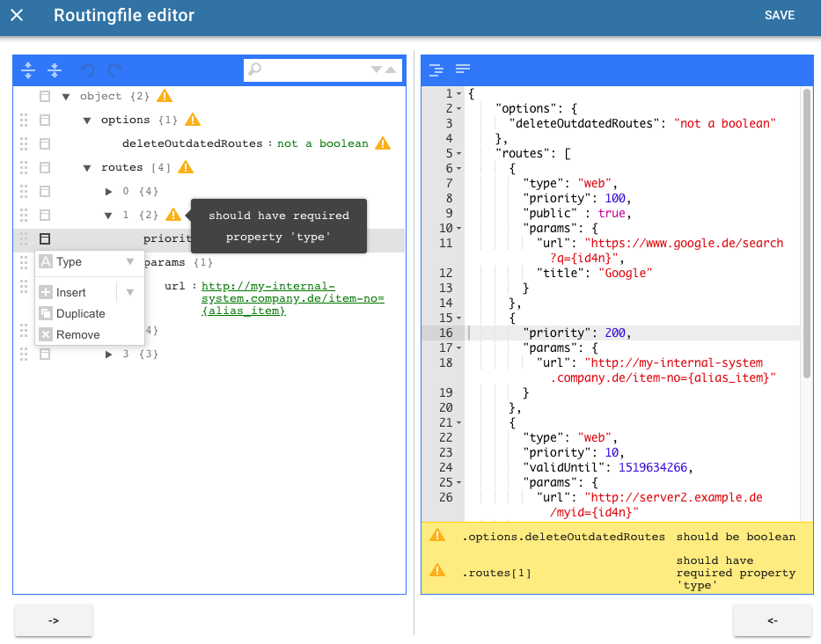Redo action in tree editor

coord(114,70)
